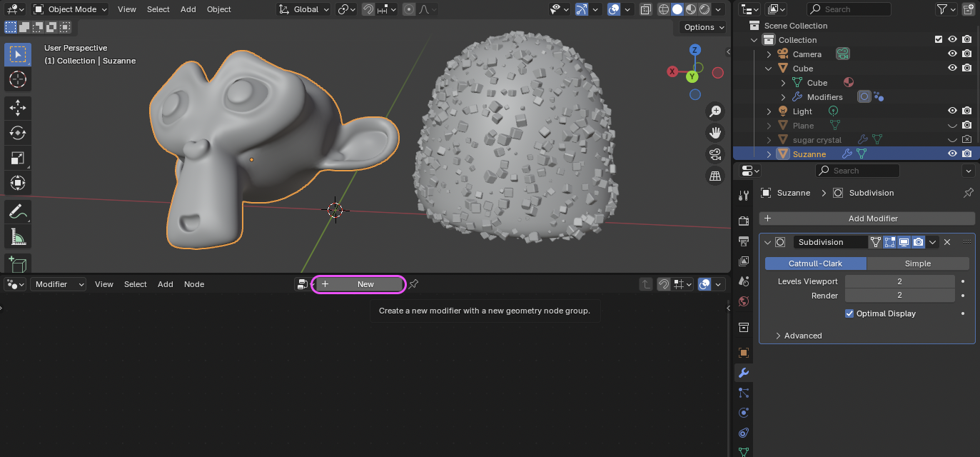980x457 pixels.
Task: Click the outliner Search field
Action: click(849, 9)
